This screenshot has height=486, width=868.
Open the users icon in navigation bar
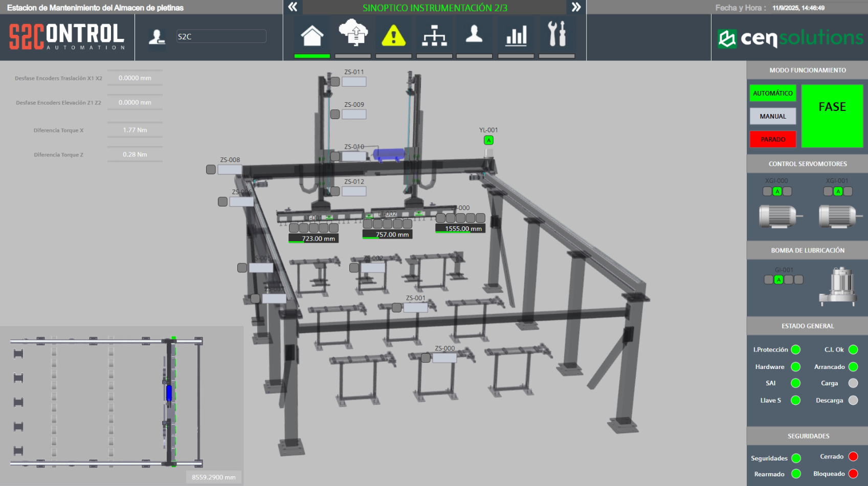click(474, 35)
